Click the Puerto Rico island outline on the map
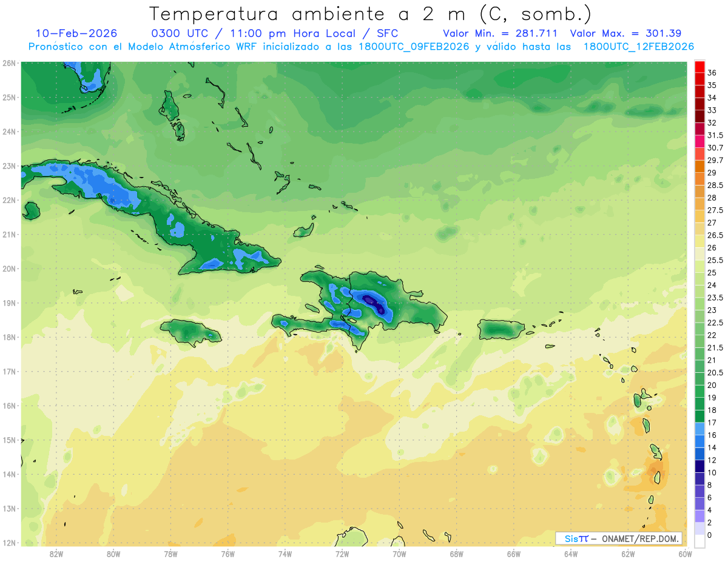Image resolution: width=728 pixels, height=562 pixels. [x=501, y=329]
